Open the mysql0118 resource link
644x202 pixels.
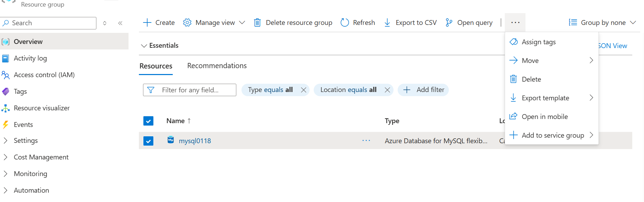195,141
